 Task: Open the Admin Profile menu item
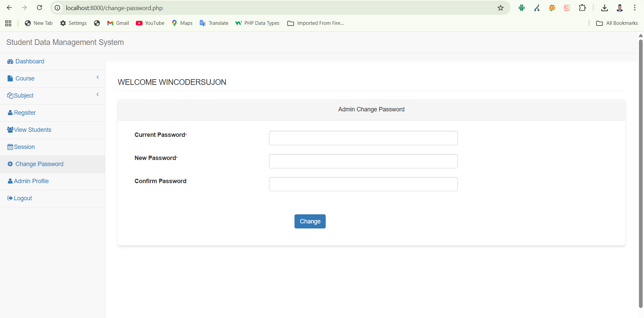(x=31, y=181)
